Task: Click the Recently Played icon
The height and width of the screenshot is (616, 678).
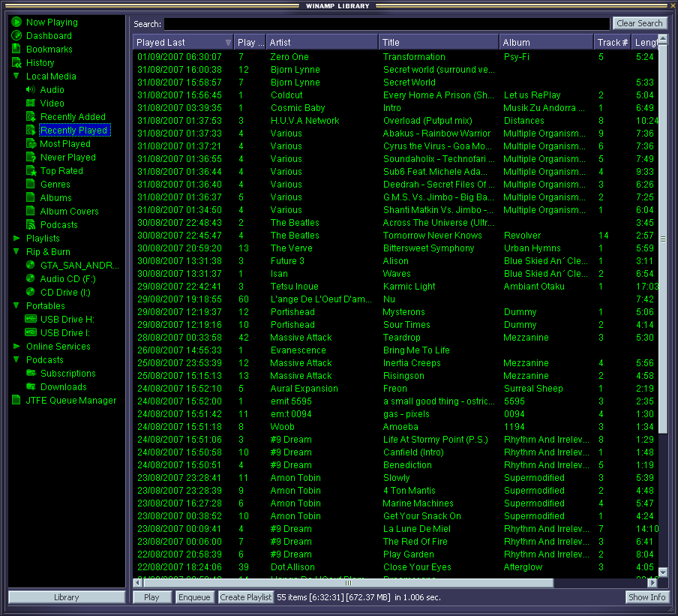Action: (31, 130)
